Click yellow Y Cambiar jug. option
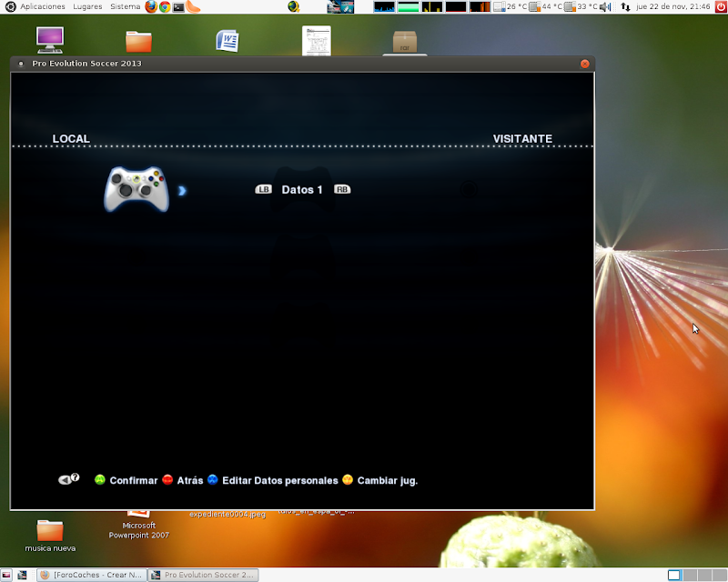The width and height of the screenshot is (728, 582). pos(379,480)
